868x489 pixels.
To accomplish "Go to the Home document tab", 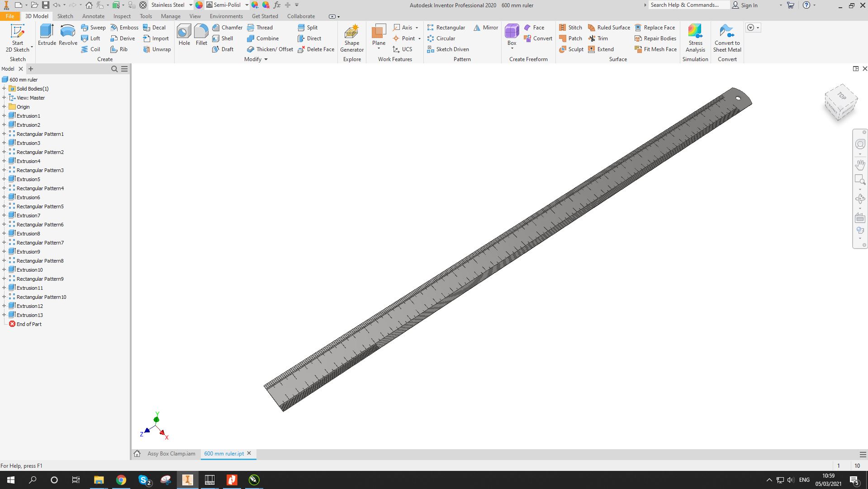I will [x=137, y=454].
